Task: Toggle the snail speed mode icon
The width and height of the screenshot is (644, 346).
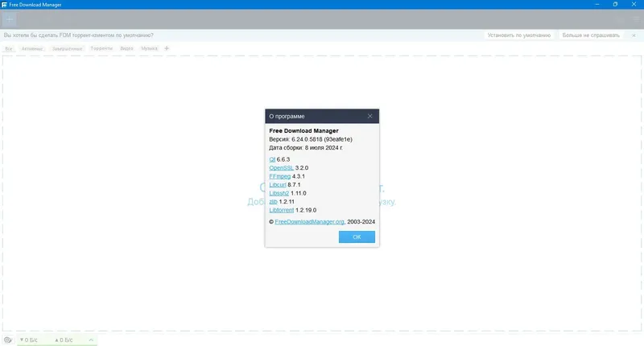Action: pos(8,340)
